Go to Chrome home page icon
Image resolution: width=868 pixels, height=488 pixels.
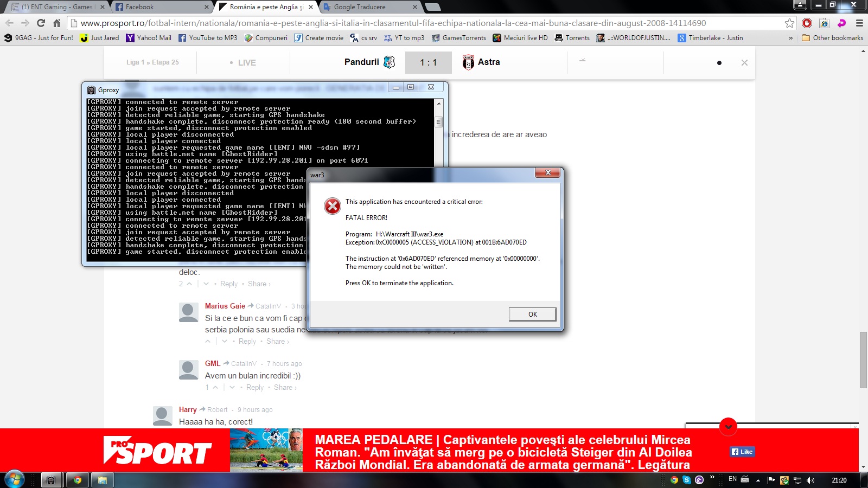click(56, 23)
